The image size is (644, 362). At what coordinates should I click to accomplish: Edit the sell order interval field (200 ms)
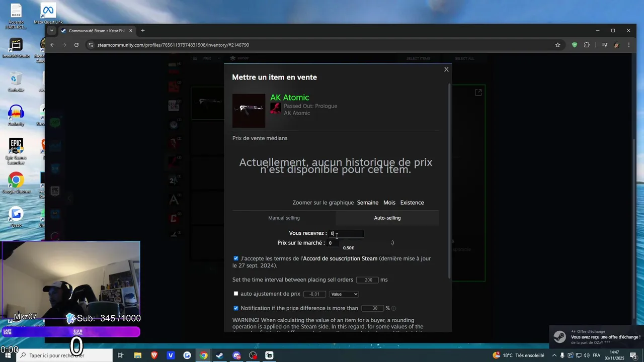367,280
